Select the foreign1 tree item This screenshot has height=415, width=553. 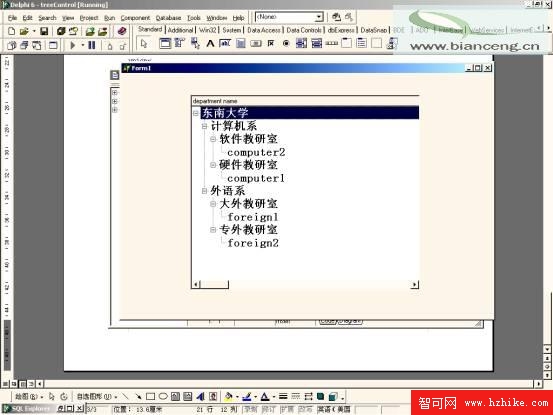(x=253, y=217)
